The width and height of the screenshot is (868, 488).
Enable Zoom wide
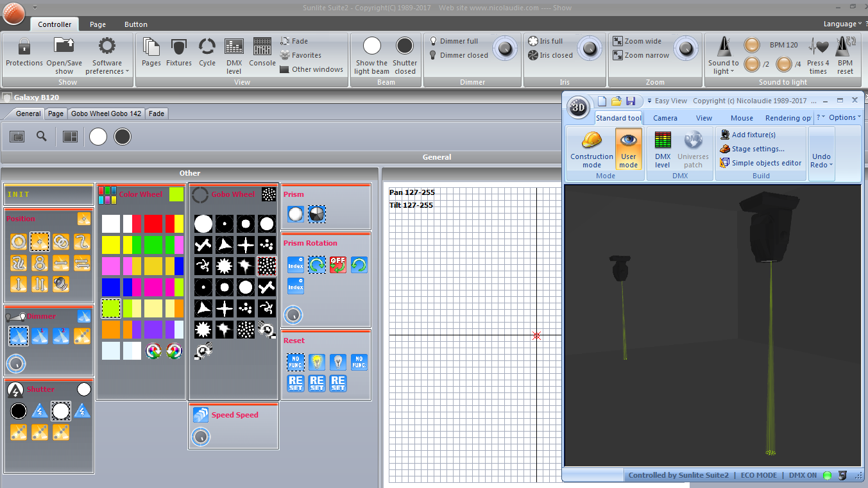[637, 41]
